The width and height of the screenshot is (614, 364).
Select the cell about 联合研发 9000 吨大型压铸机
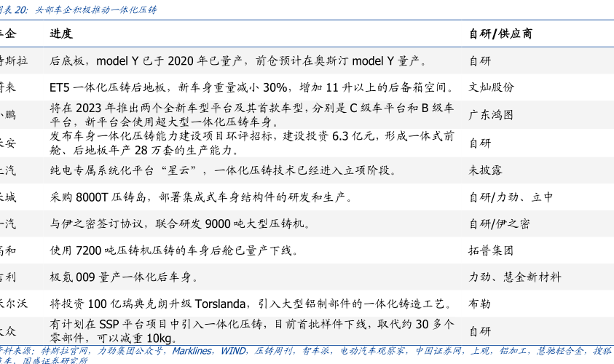(180, 223)
